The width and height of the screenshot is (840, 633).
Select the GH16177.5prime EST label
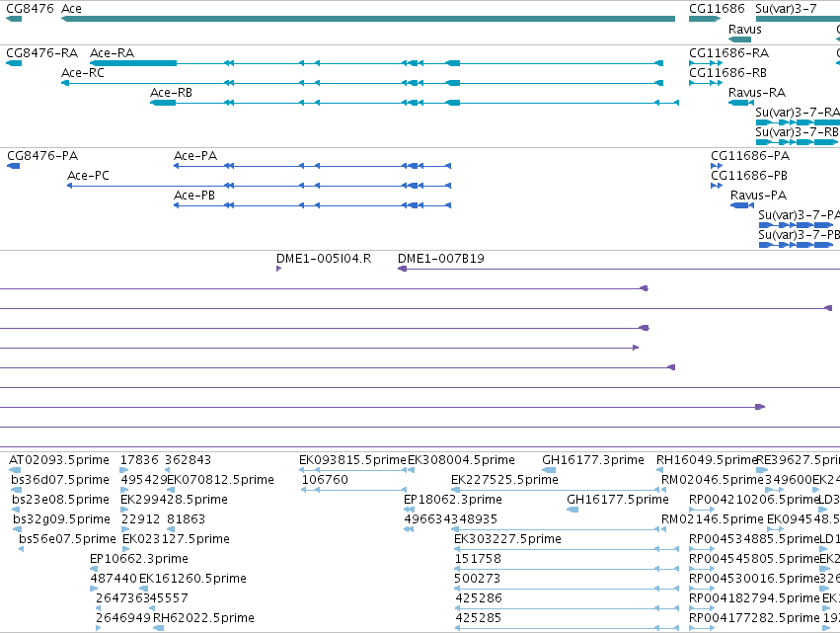click(618, 500)
